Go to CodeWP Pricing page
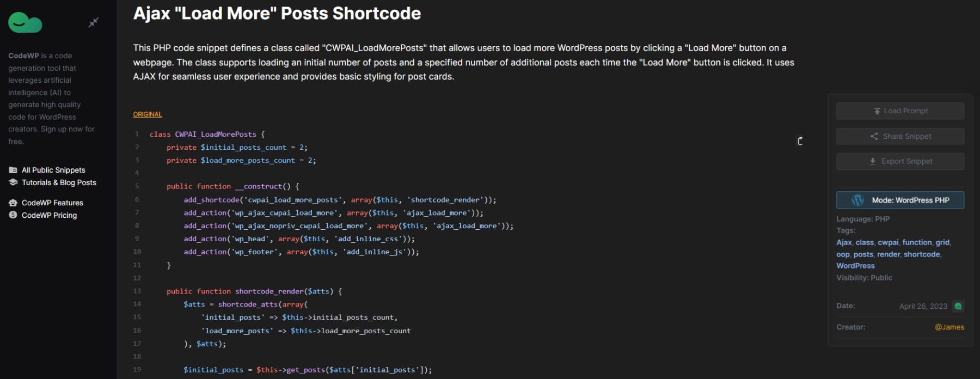980x379 pixels. point(49,215)
